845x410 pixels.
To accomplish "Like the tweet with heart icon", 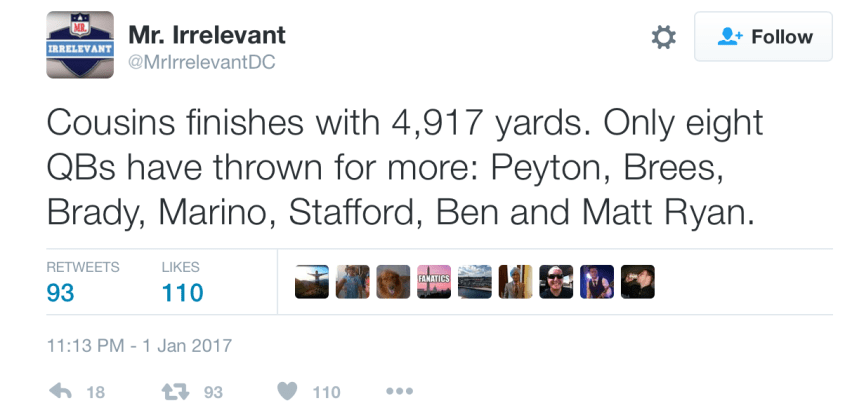I will (x=284, y=392).
